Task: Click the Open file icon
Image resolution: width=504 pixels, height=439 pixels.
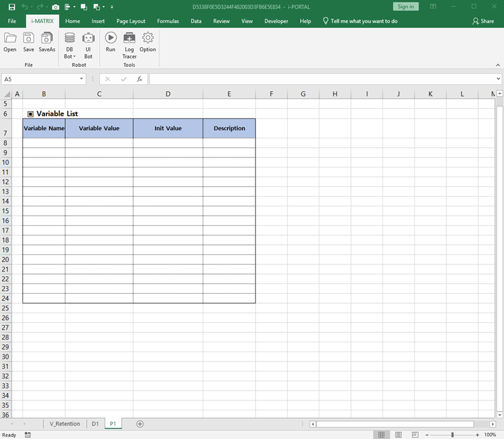Action: (x=10, y=39)
